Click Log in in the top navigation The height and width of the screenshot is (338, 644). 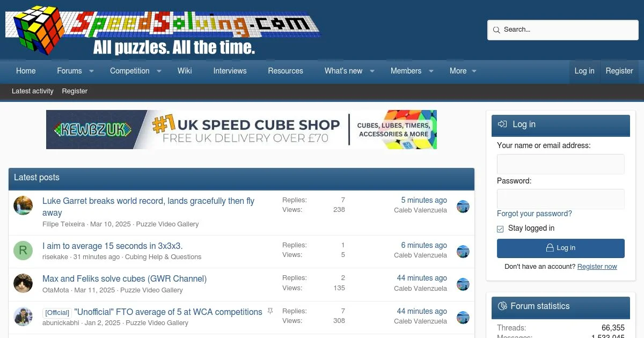[x=584, y=71]
